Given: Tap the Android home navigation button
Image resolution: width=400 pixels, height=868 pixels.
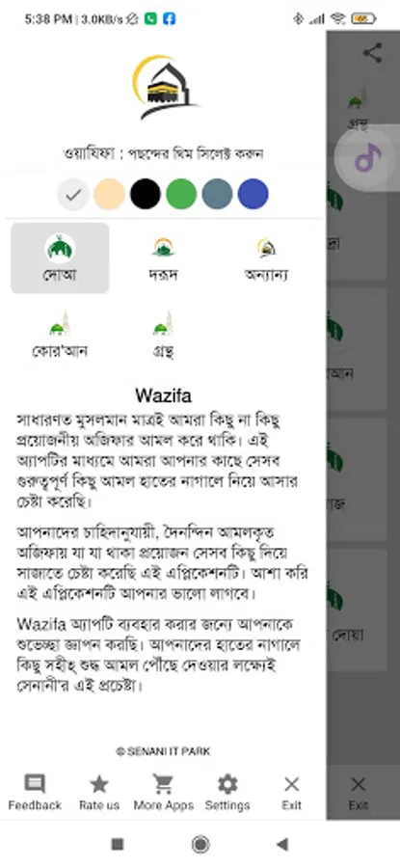Looking at the screenshot, I should [x=200, y=844].
